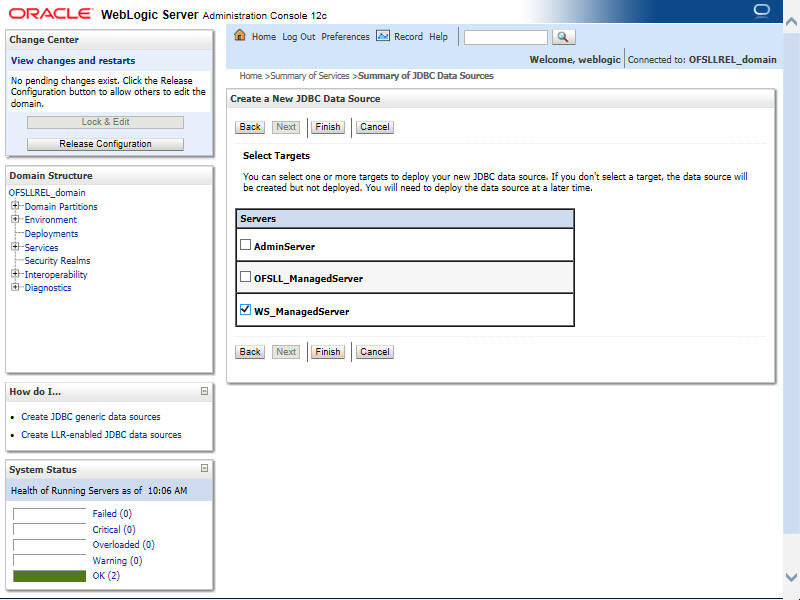Screen dimensions: 800x600
Task: Expand the Environment tree node
Action: pyautogui.click(x=15, y=219)
